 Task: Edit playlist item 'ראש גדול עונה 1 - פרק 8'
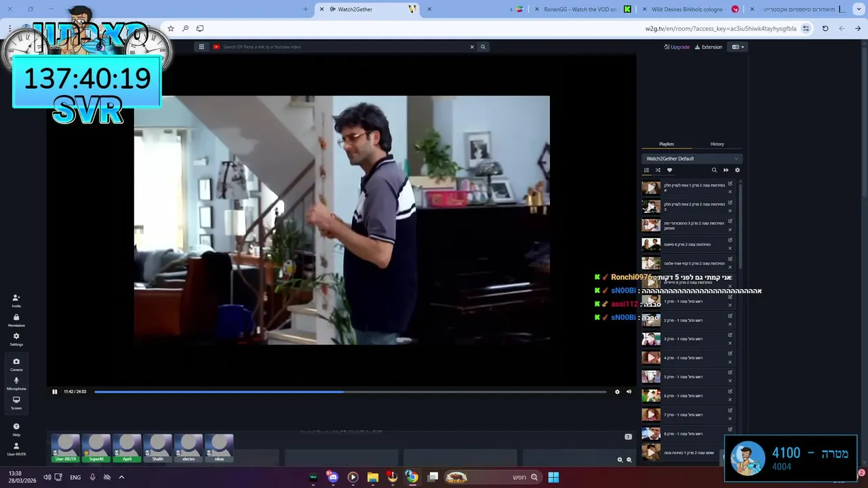point(730,429)
